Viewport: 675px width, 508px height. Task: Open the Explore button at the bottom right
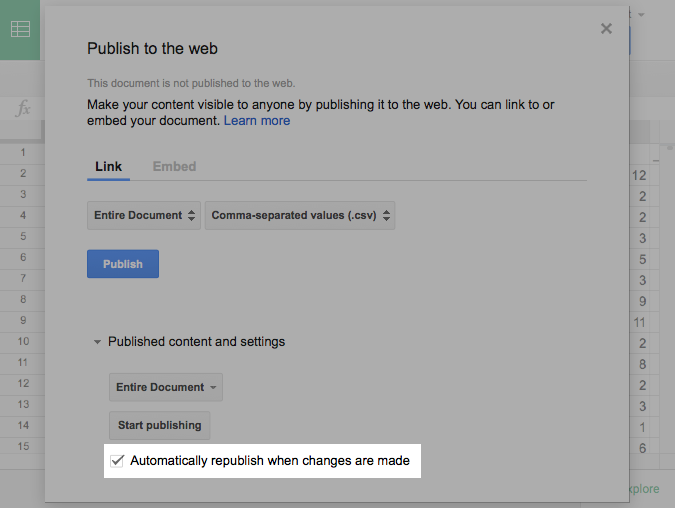pos(643,489)
